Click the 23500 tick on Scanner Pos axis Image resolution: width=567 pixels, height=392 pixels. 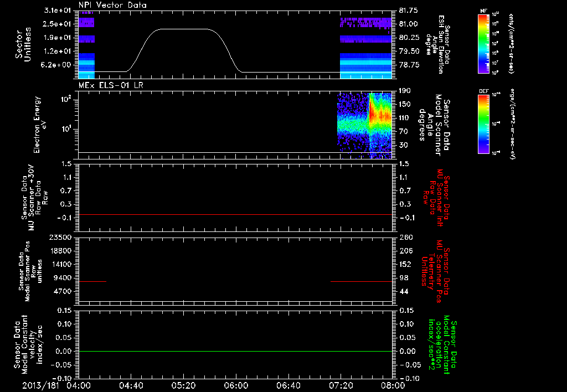[60, 237]
